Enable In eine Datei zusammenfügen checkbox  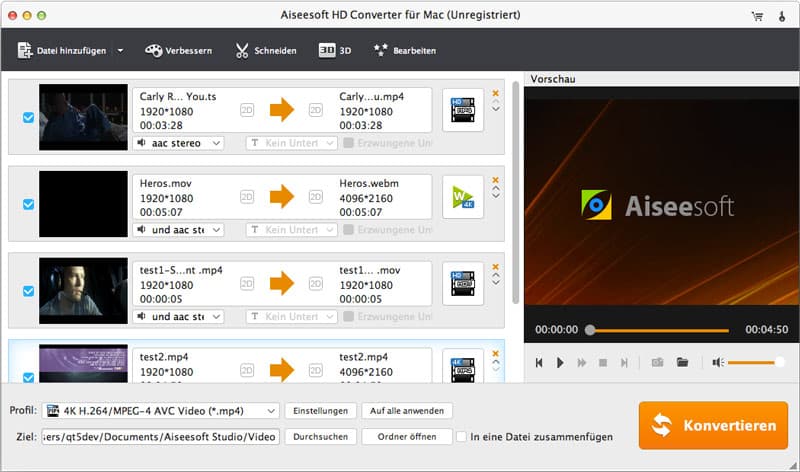[x=461, y=437]
